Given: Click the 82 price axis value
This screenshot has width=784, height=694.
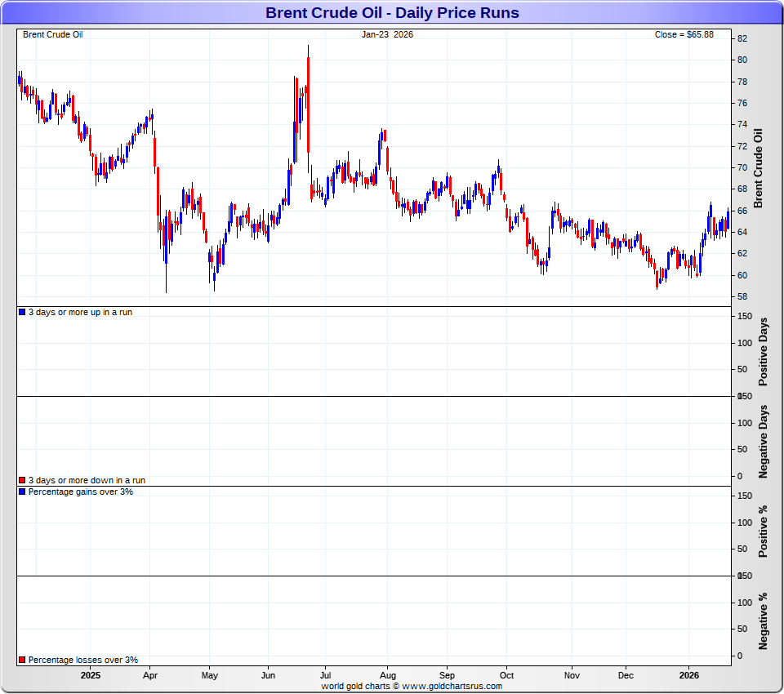Looking at the screenshot, I should coord(742,38).
